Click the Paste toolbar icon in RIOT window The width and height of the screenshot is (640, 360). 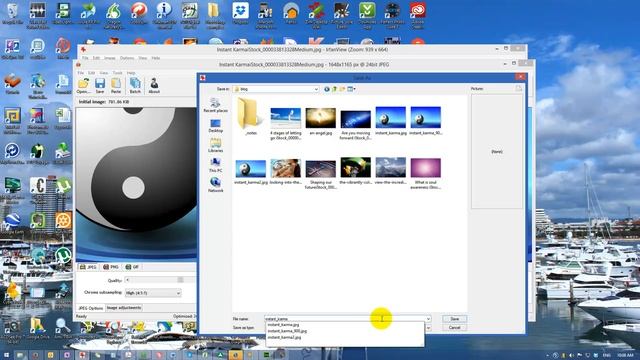[116, 86]
